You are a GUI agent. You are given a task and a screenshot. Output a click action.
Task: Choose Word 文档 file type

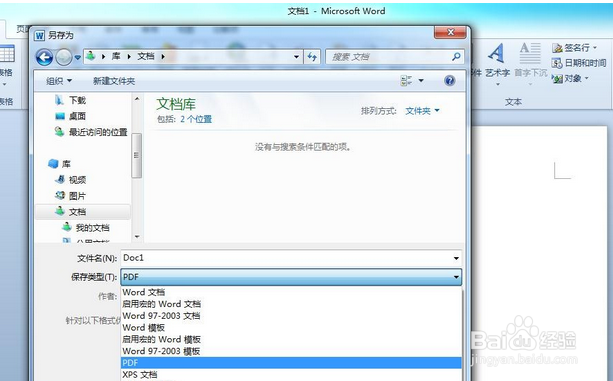(x=291, y=292)
